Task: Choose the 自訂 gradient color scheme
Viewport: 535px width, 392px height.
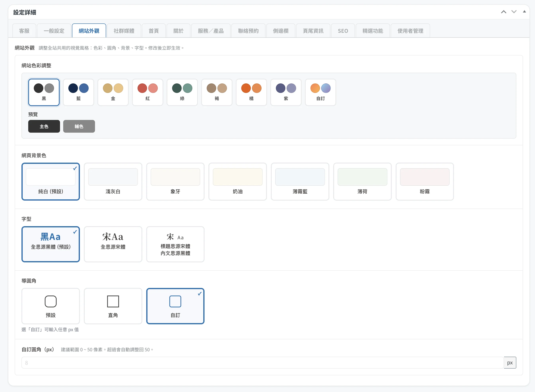Action: pos(320,92)
